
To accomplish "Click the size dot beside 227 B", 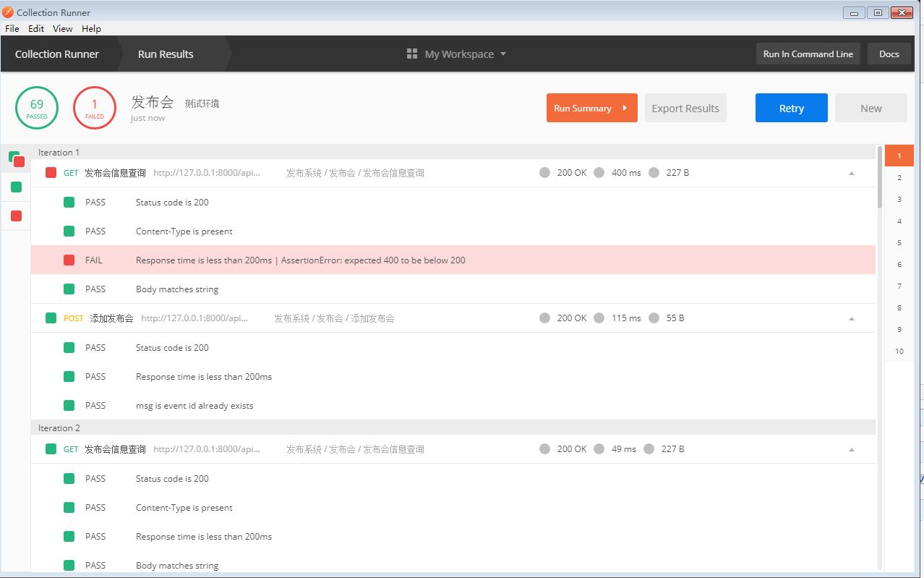I will 654,172.
